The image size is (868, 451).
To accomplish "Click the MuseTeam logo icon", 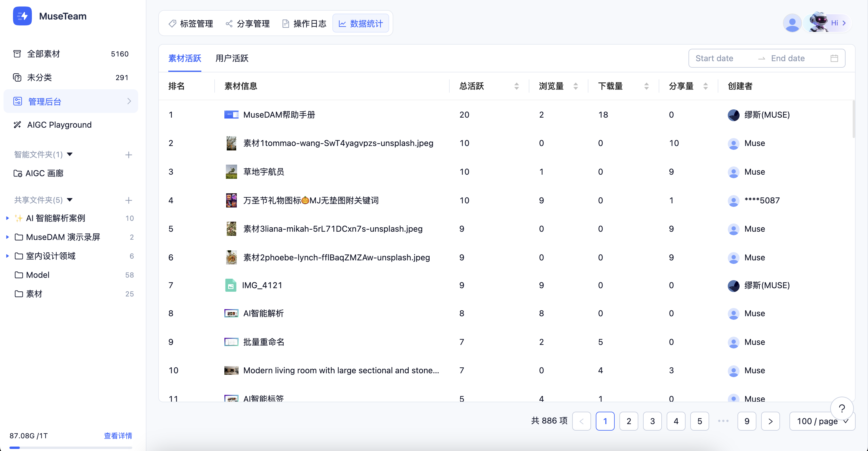I will click(22, 16).
